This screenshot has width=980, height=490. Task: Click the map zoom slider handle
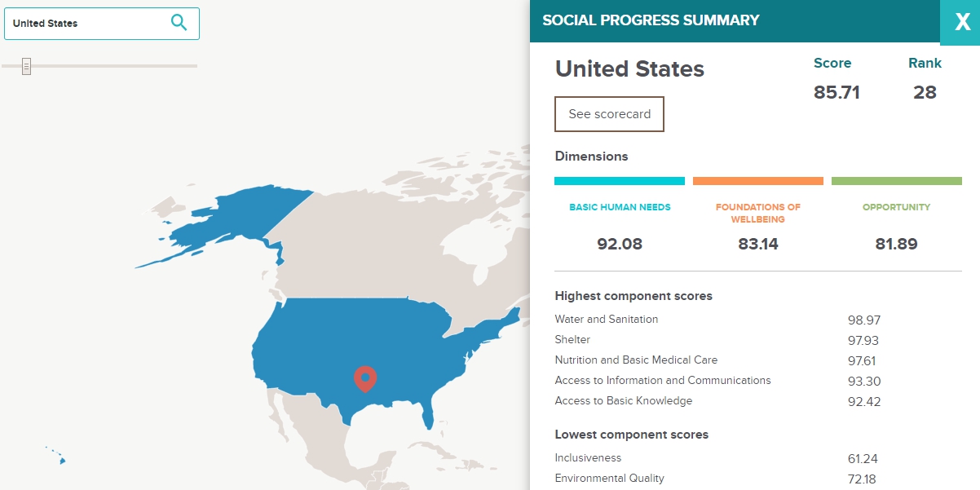click(26, 67)
